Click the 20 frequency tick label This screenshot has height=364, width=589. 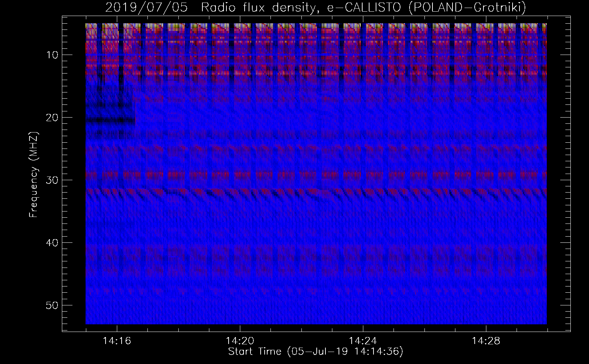(x=52, y=118)
